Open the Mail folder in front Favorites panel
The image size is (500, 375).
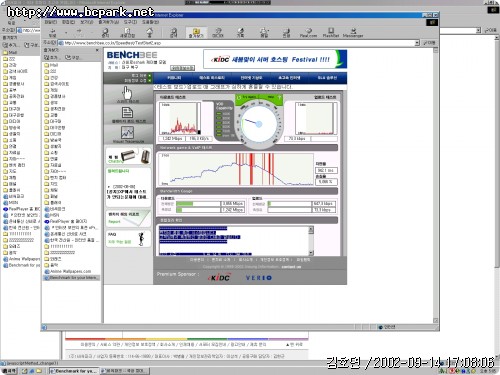(x=51, y=65)
